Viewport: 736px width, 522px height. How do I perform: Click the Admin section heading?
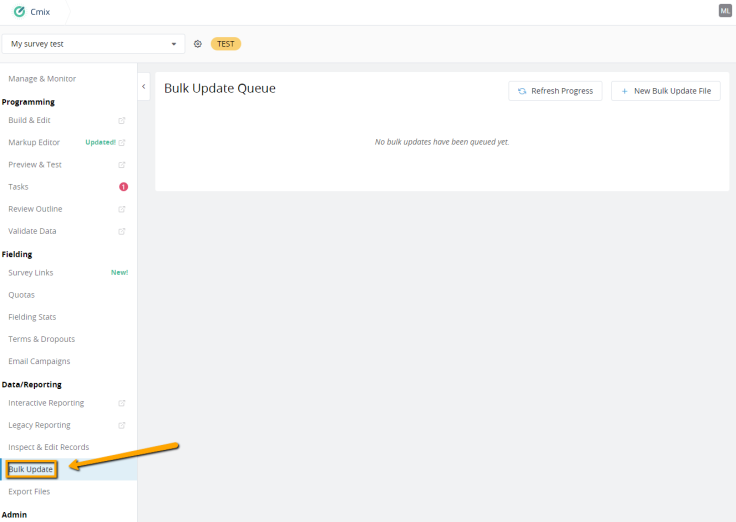tap(14, 514)
